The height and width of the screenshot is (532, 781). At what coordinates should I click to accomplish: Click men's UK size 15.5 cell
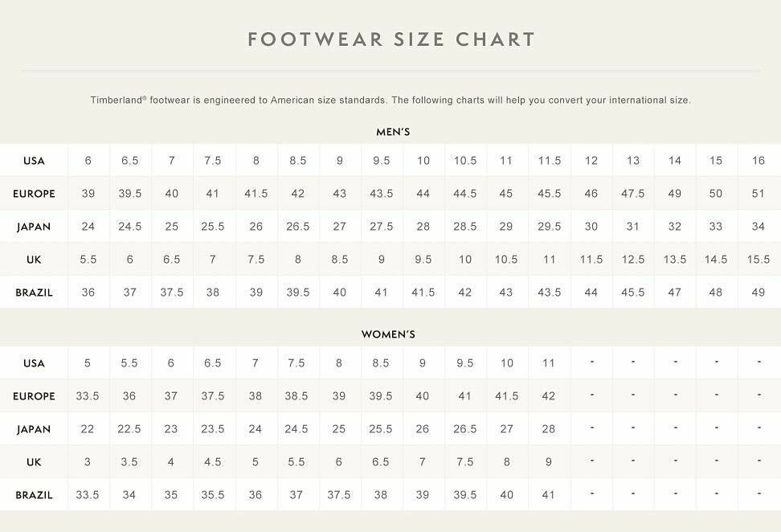pyautogui.click(x=758, y=260)
